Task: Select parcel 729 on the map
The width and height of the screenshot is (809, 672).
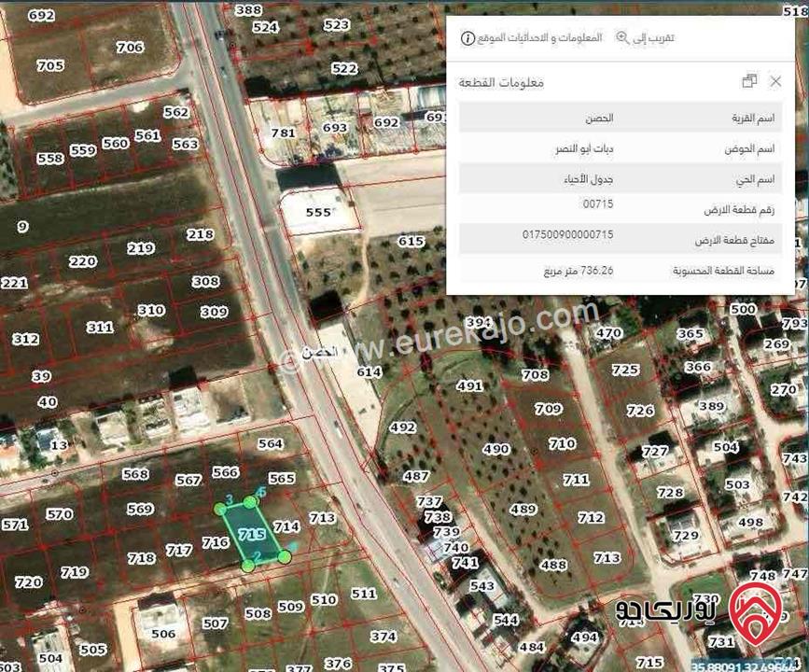Action: pyautogui.click(x=686, y=536)
